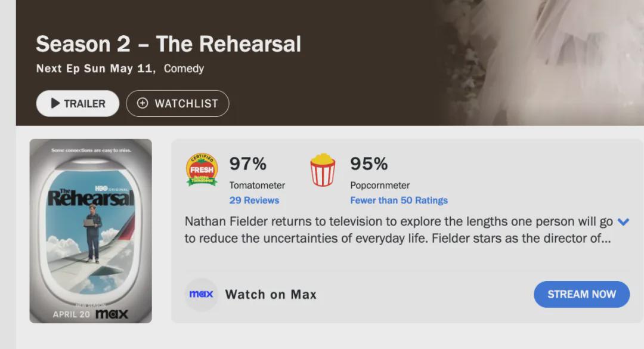Screen dimensions: 644x349
Task: Click the play triangle on the Trailer button
Action: (x=55, y=103)
